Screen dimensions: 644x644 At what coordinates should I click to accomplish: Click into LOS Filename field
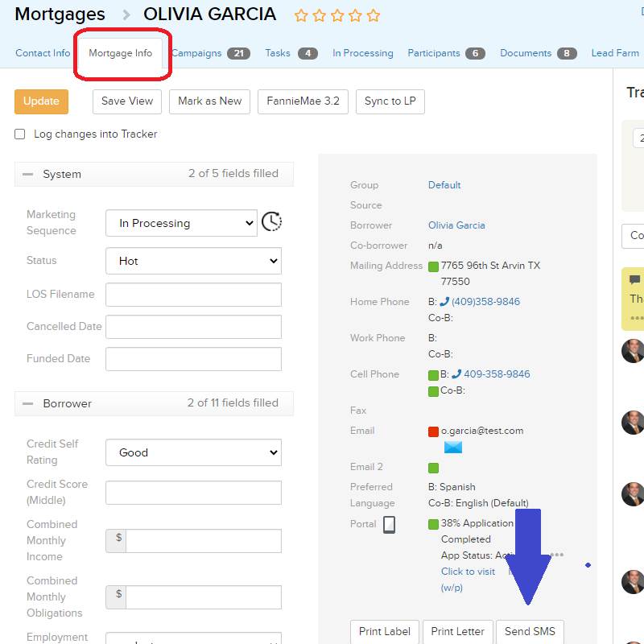(x=193, y=295)
